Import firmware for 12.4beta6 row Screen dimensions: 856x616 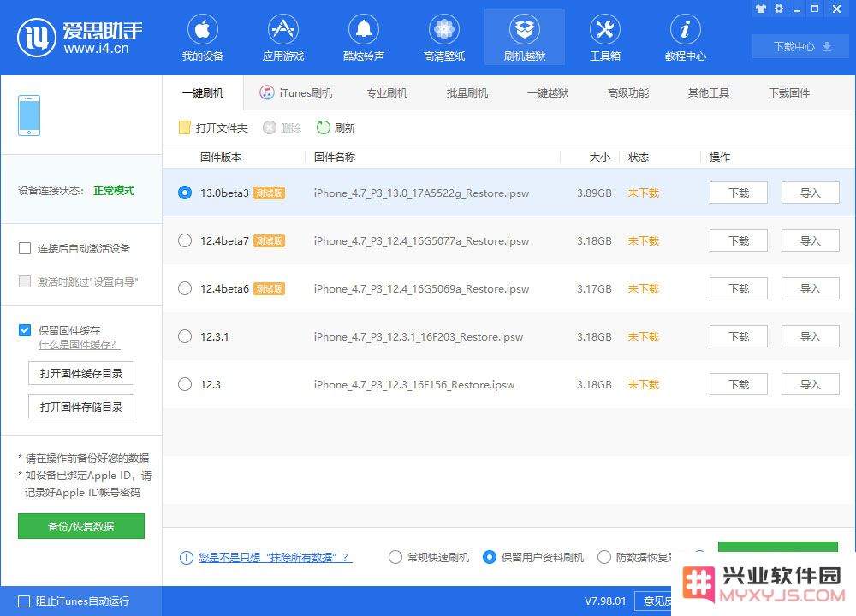(810, 288)
